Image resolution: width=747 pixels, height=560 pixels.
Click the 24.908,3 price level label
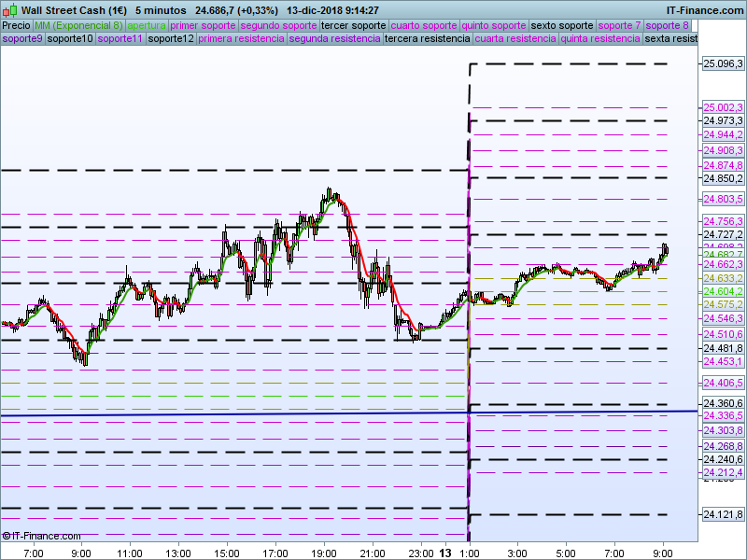pyautogui.click(x=723, y=150)
